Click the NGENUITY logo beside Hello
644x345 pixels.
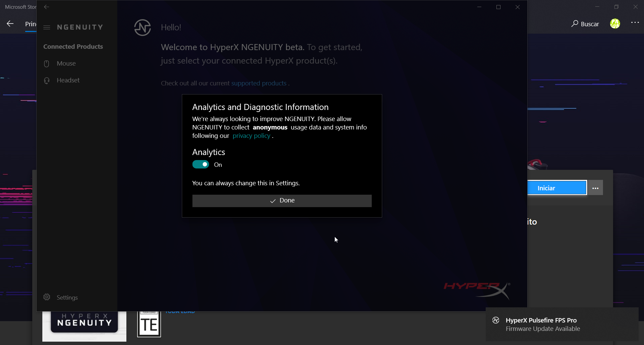pos(143,28)
